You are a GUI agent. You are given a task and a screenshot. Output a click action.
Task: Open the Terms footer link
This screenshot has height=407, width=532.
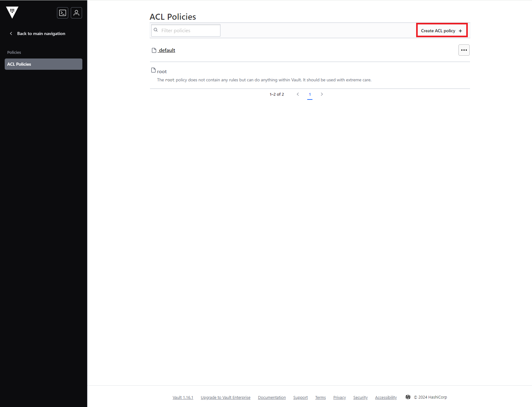pos(320,397)
